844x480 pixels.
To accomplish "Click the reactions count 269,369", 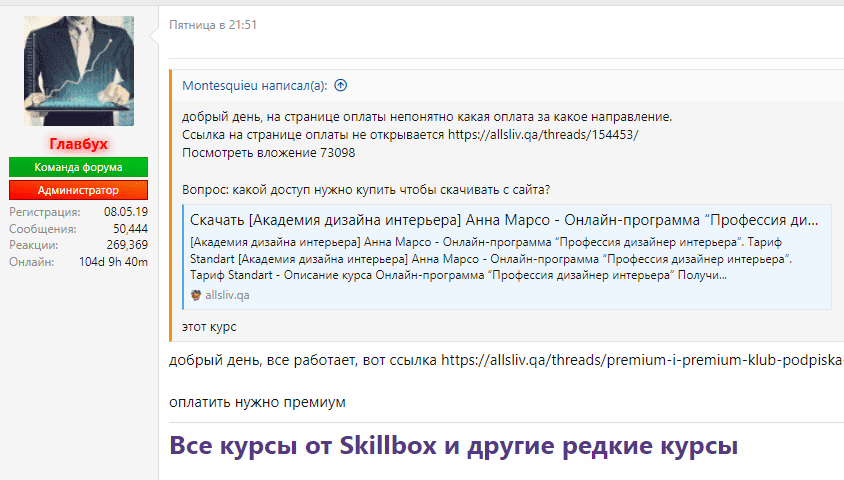I will tap(127, 245).
